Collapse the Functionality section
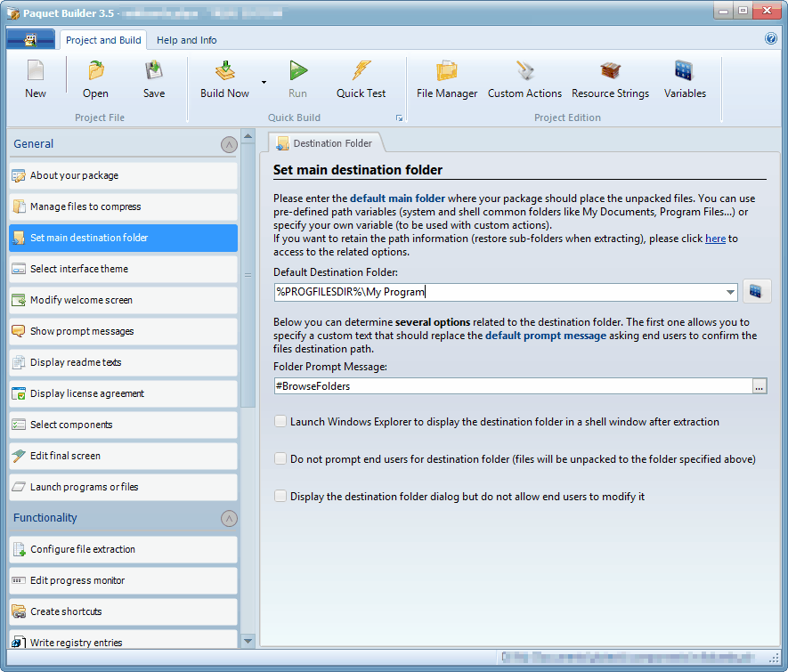Viewport: 788px width, 672px height. click(x=228, y=517)
